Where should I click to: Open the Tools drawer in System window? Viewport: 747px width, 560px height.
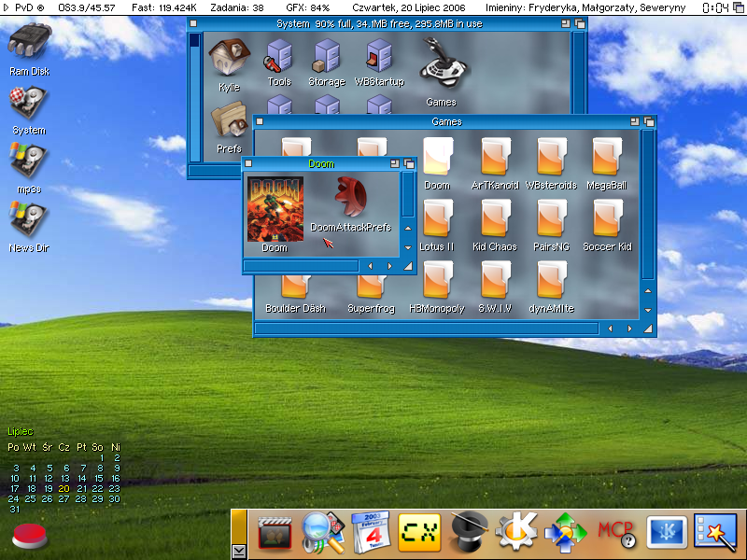coord(279,56)
